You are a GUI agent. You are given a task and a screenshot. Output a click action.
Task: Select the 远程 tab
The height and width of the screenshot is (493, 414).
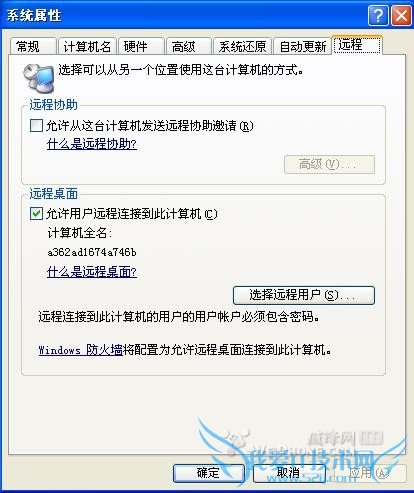click(x=357, y=45)
